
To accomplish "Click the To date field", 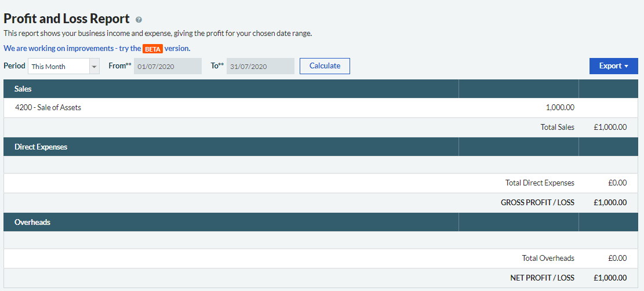I will coord(260,66).
